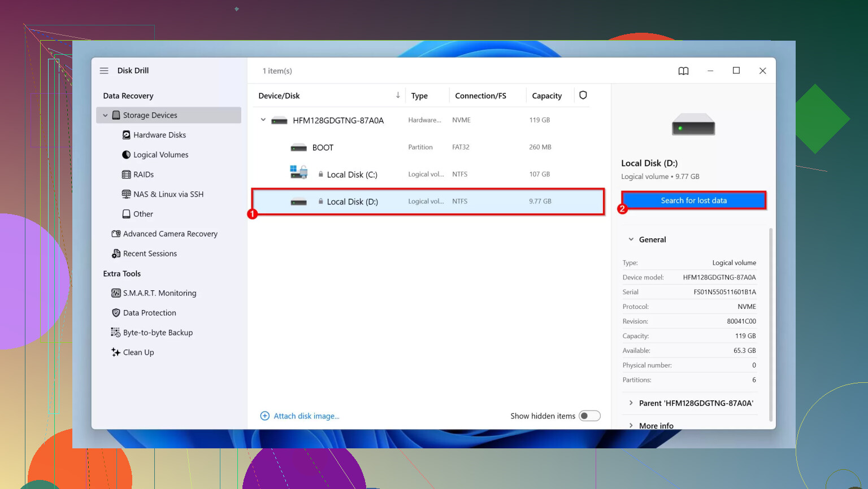Image resolution: width=868 pixels, height=489 pixels.
Task: Click the shield protection column icon
Action: [583, 95]
